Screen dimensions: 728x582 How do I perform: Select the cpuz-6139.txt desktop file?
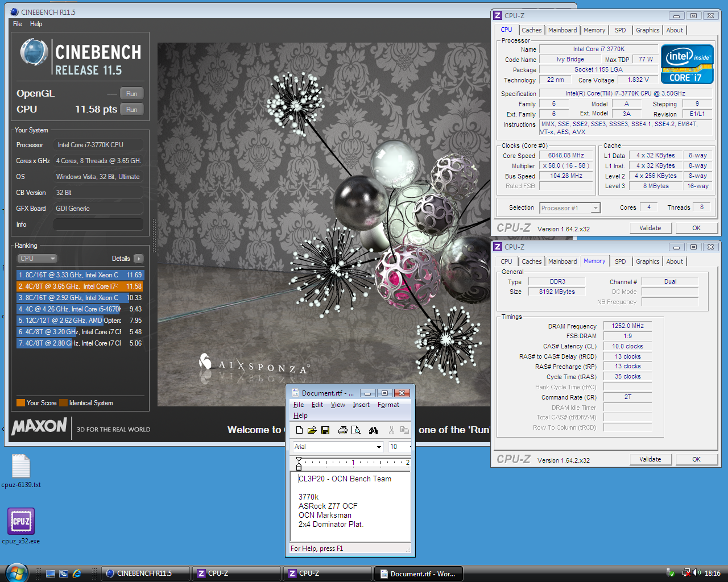pos(21,471)
